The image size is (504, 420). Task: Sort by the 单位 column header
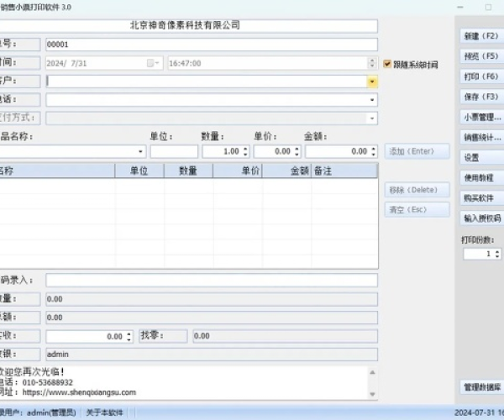tap(139, 171)
